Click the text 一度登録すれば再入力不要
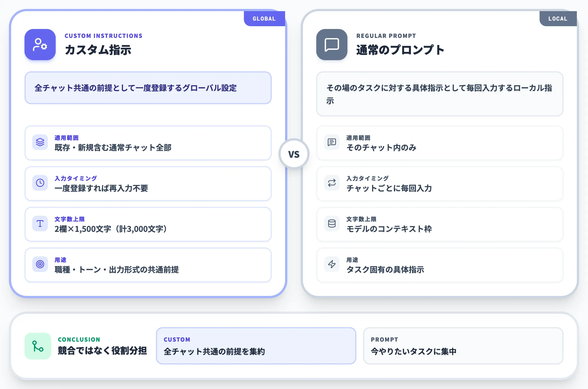 tap(101, 188)
